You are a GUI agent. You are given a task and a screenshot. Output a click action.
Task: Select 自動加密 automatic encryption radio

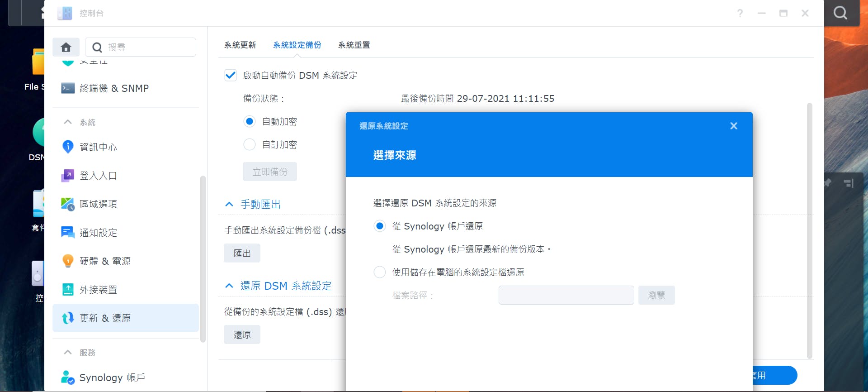point(250,121)
